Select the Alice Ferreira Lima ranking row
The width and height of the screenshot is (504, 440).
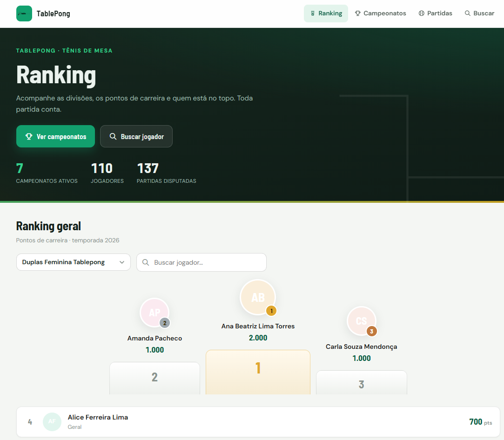pos(258,422)
